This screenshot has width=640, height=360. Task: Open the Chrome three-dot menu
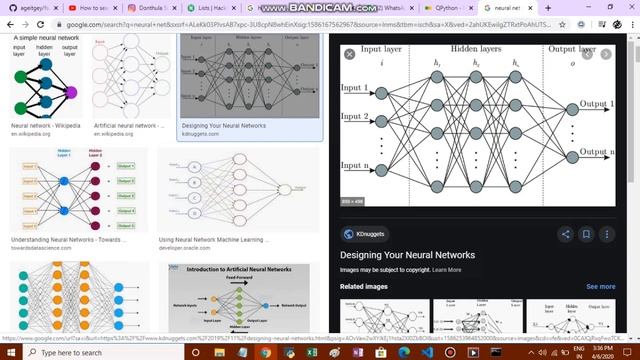633,24
